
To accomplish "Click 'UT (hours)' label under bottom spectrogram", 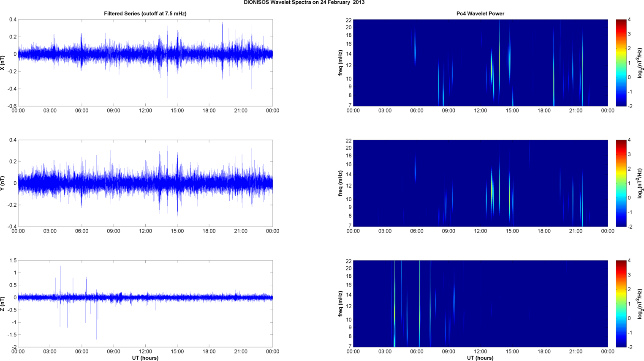I will coord(480,358).
